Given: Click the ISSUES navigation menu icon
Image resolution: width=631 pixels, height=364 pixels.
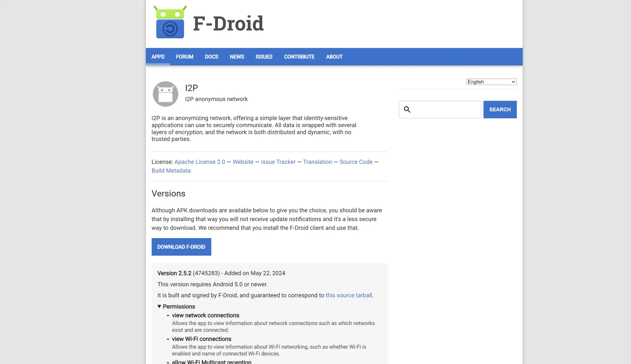Looking at the screenshot, I should 264,57.
